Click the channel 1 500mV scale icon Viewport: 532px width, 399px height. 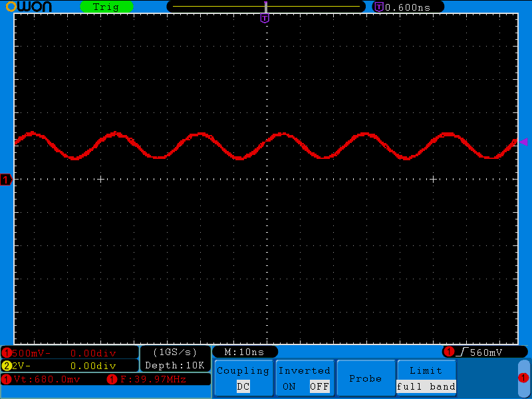tap(7, 352)
